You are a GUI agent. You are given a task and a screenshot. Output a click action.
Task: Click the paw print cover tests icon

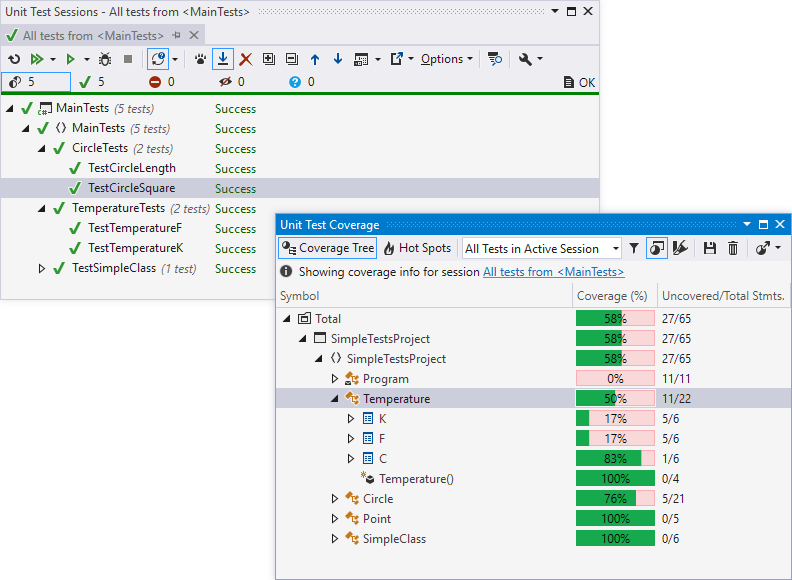tap(200, 59)
